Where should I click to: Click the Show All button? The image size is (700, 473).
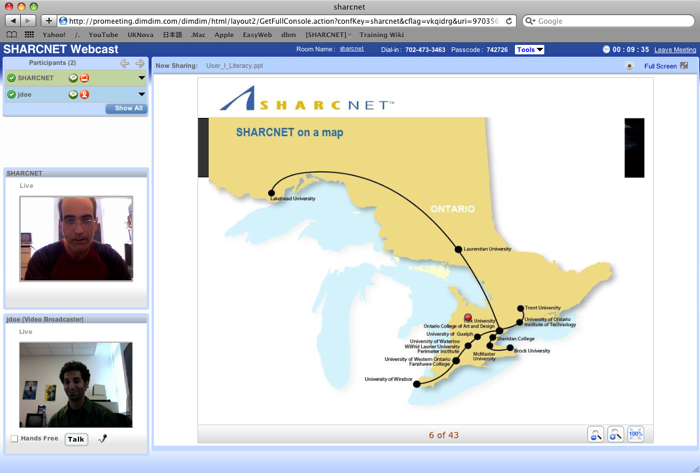click(x=128, y=108)
